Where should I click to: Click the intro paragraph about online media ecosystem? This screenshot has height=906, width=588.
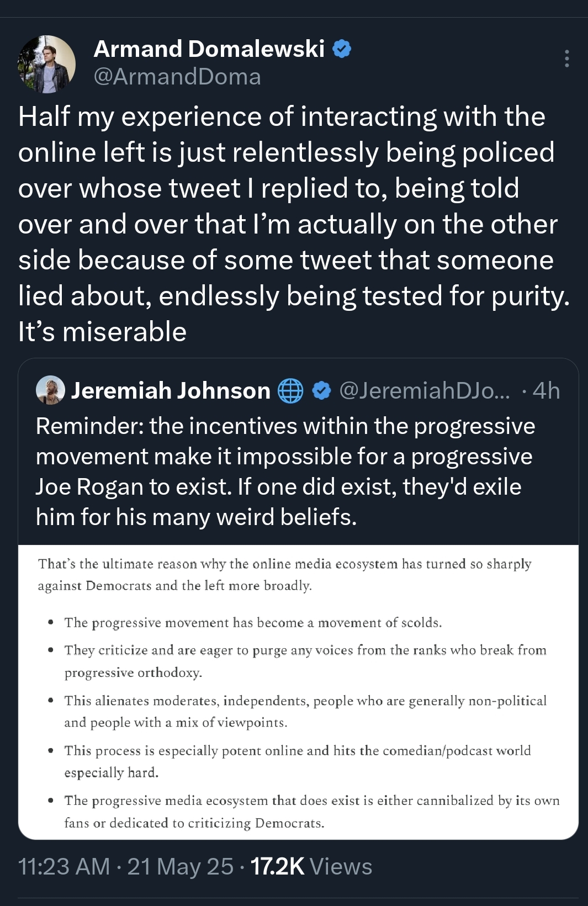(284, 575)
